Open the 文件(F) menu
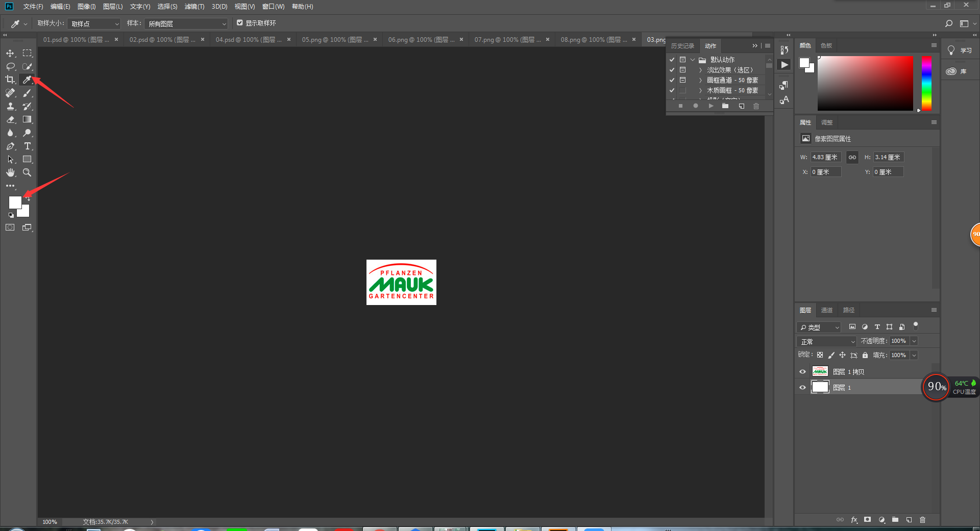The image size is (980, 531). coord(33,7)
